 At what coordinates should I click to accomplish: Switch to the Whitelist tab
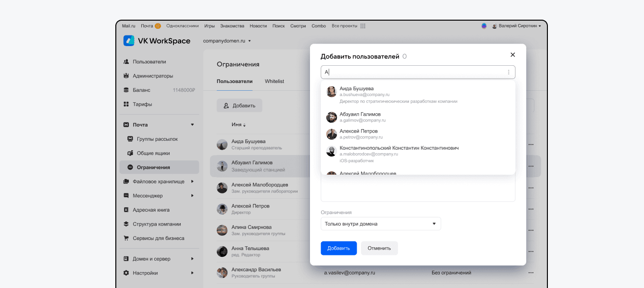(274, 82)
